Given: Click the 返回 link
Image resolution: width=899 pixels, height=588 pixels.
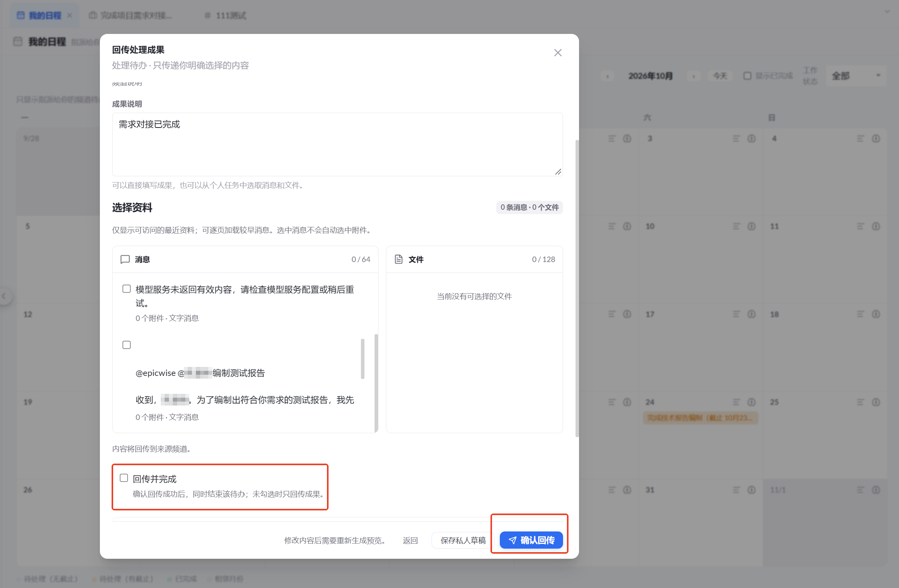Looking at the screenshot, I should tap(410, 540).
